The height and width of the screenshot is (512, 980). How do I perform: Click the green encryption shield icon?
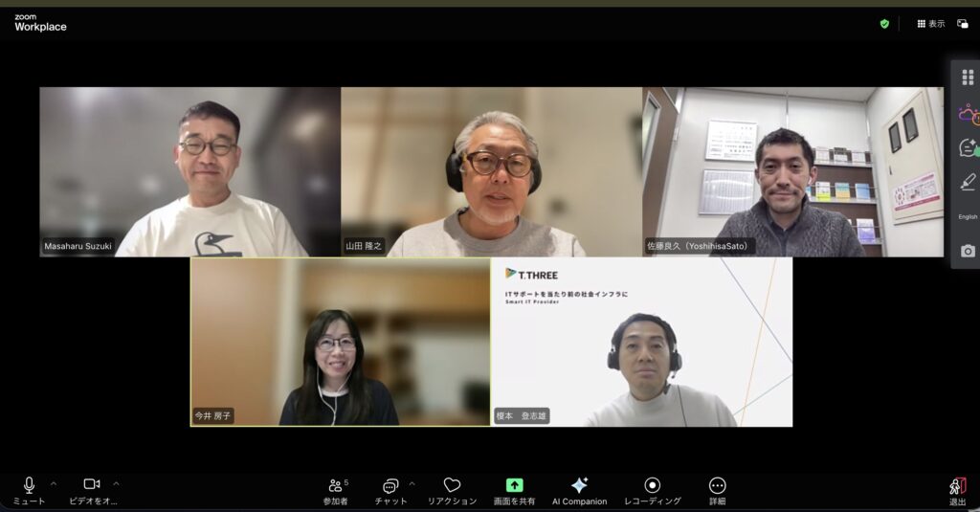pyautogui.click(x=884, y=24)
